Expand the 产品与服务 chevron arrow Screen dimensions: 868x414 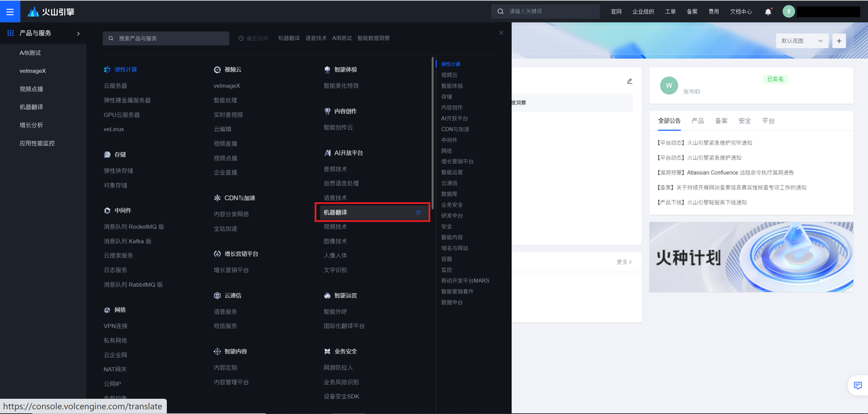point(78,33)
